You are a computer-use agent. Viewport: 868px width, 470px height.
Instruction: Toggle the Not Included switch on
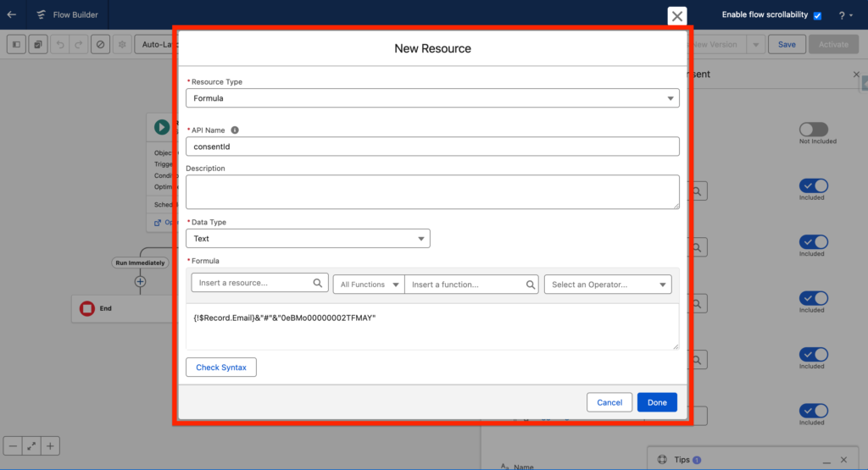(x=813, y=129)
